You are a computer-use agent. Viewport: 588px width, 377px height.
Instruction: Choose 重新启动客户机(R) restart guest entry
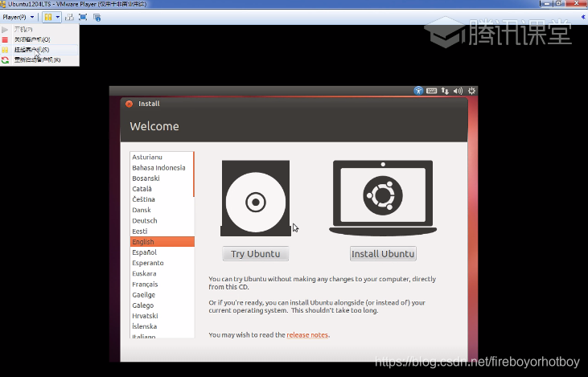pyautogui.click(x=39, y=59)
